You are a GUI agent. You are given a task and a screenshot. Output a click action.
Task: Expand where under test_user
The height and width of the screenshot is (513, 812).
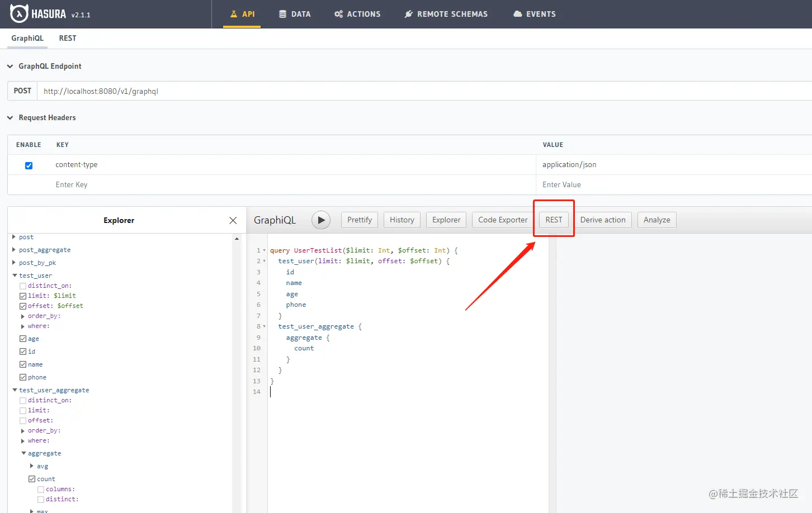pyautogui.click(x=23, y=326)
